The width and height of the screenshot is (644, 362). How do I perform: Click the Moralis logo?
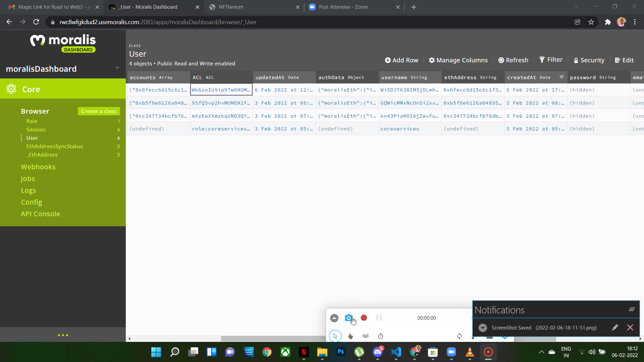coord(63,43)
